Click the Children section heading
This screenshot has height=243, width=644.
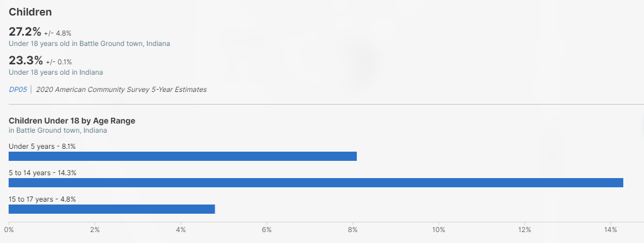coord(30,11)
